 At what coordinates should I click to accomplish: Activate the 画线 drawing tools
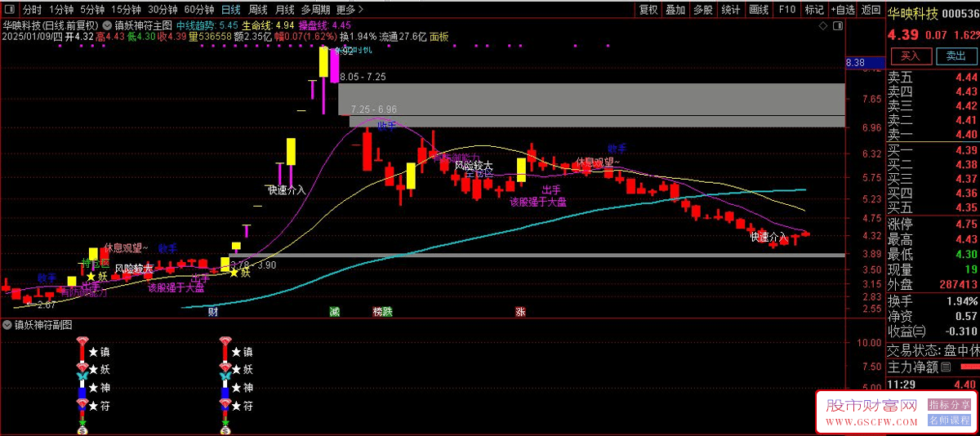tap(759, 10)
